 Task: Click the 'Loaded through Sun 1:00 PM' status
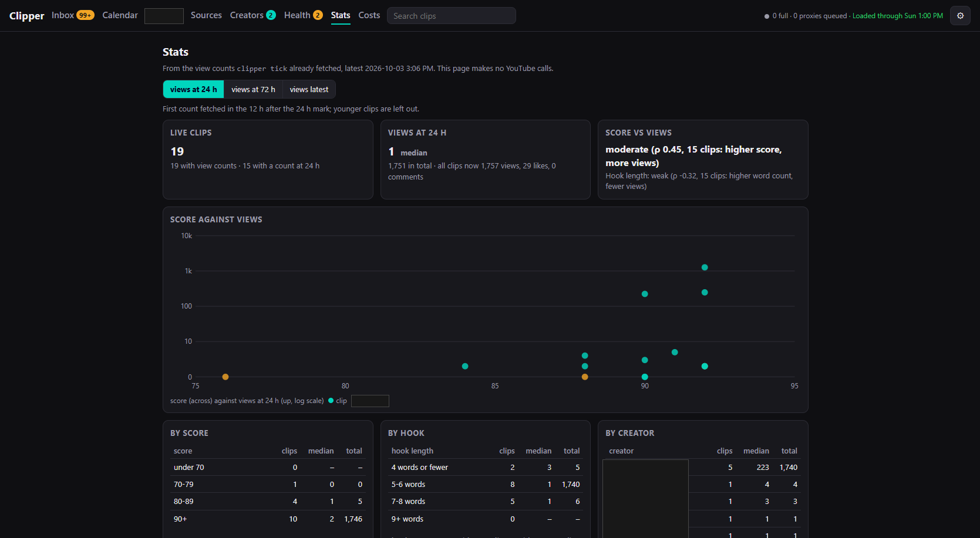(x=897, y=16)
